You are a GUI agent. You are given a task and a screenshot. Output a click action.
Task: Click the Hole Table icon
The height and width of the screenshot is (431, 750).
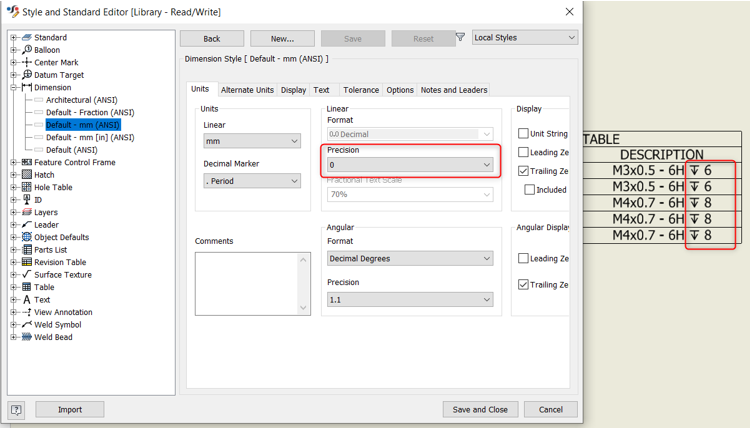click(27, 187)
